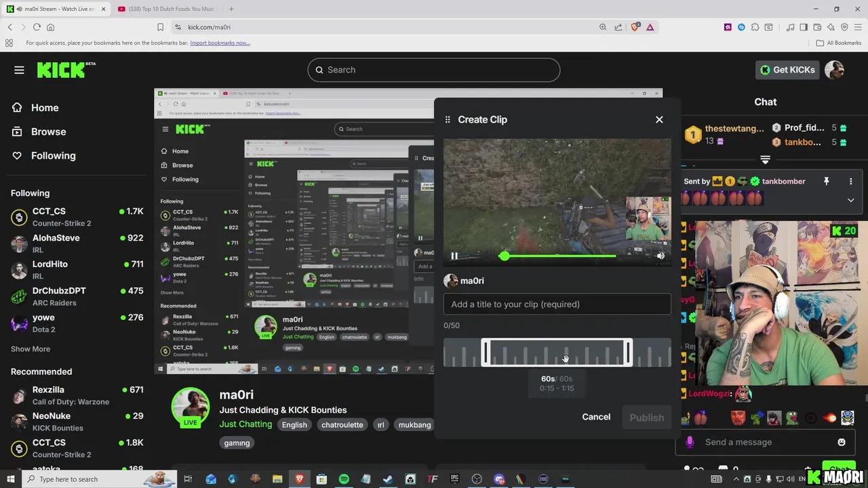Viewport: 868px width, 488px height.
Task: Open the emoji picker in chat
Action: (x=842, y=442)
